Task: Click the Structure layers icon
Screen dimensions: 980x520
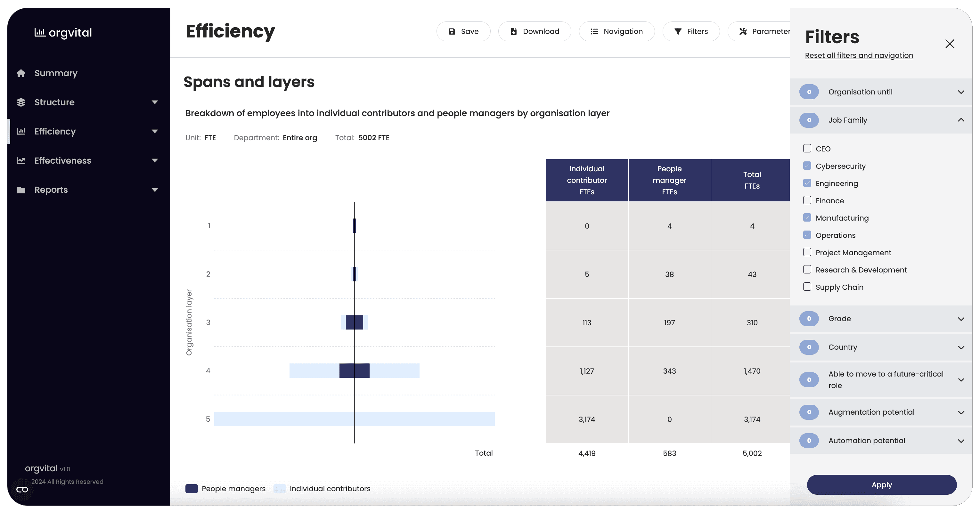Action: (x=21, y=102)
